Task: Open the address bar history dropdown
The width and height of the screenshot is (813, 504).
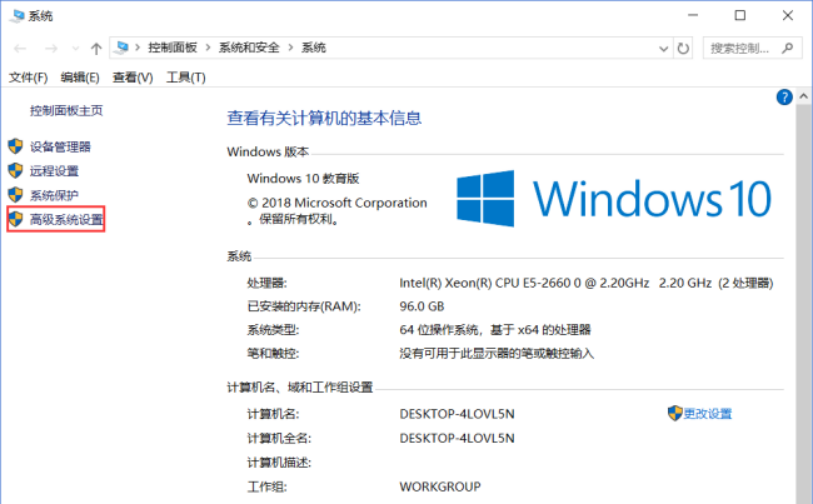Action: (663, 49)
